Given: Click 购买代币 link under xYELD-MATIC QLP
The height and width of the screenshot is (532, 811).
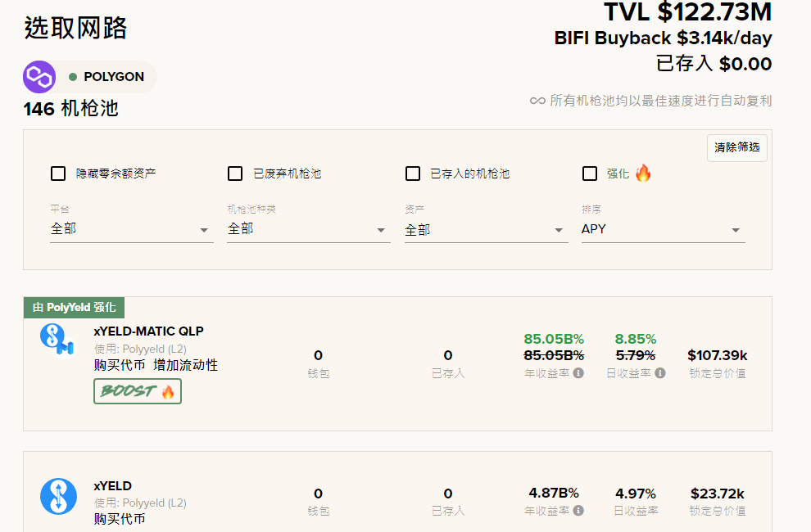Looking at the screenshot, I should (120, 365).
